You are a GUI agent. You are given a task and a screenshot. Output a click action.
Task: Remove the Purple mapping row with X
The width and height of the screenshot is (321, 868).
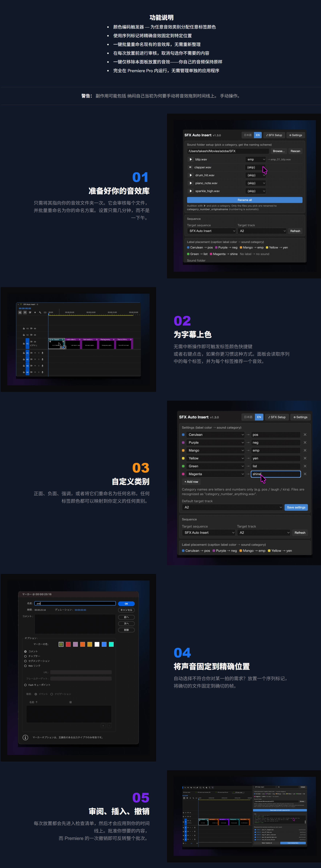[x=305, y=442]
